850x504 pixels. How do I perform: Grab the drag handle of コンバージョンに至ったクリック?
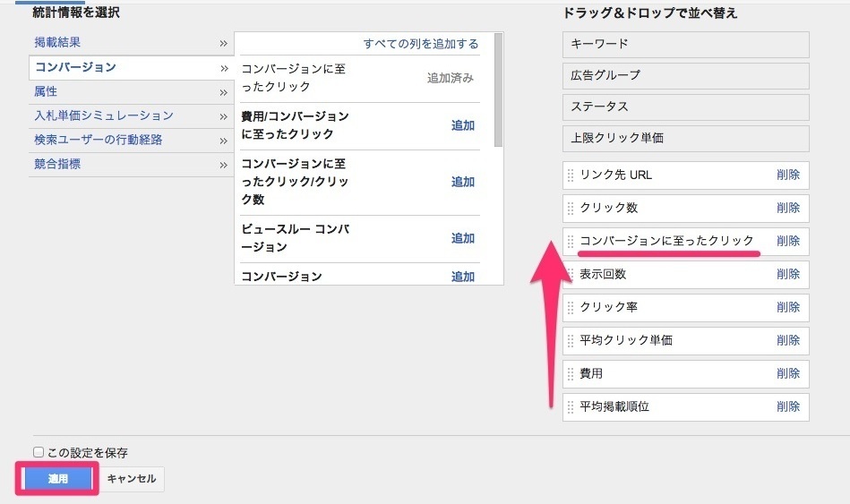point(571,242)
